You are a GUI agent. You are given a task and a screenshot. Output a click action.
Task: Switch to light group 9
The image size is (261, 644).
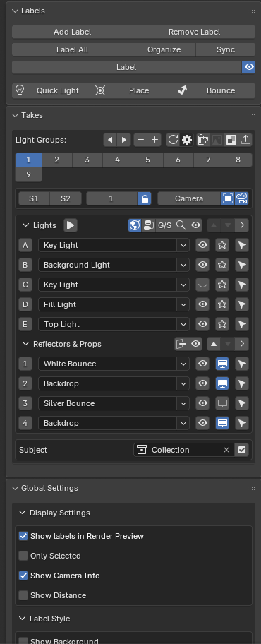point(28,174)
